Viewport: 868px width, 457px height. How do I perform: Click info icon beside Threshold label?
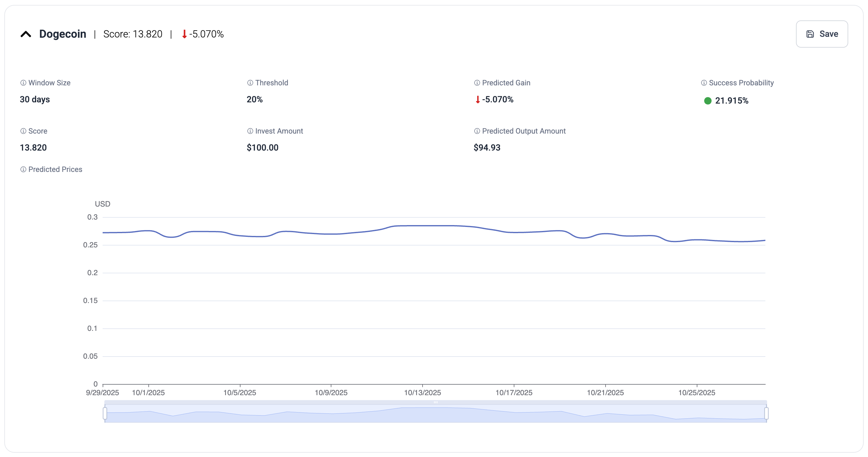coord(250,83)
